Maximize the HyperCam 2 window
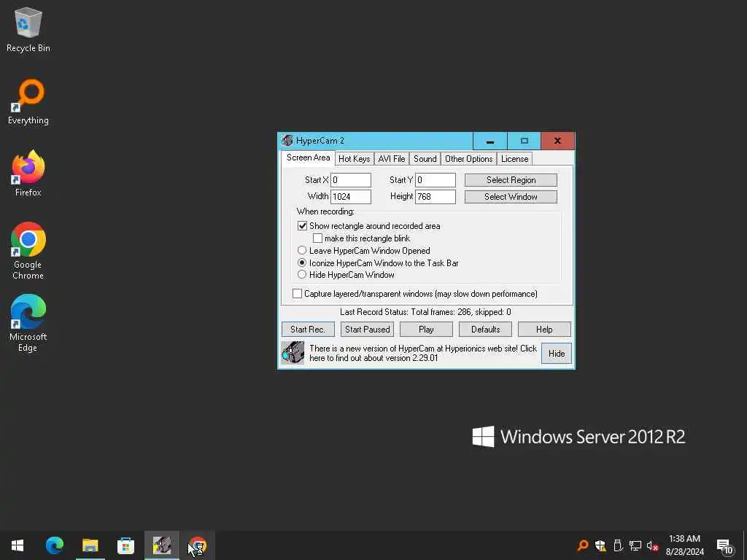The width and height of the screenshot is (747, 560). (x=524, y=141)
